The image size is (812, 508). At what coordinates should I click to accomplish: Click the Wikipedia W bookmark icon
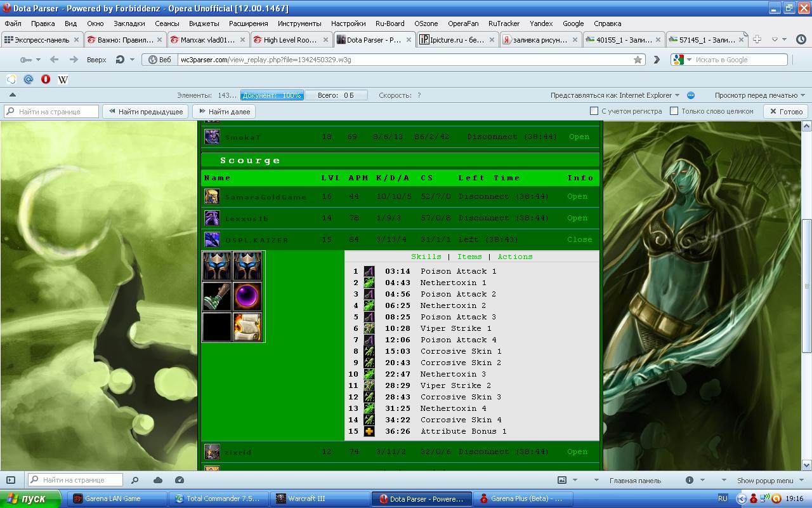(63, 79)
